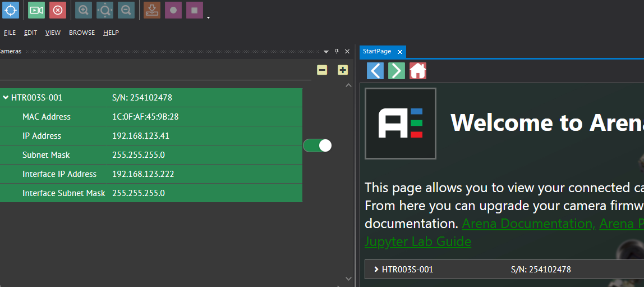Collapse all cameras with the minus button

pyautogui.click(x=322, y=70)
